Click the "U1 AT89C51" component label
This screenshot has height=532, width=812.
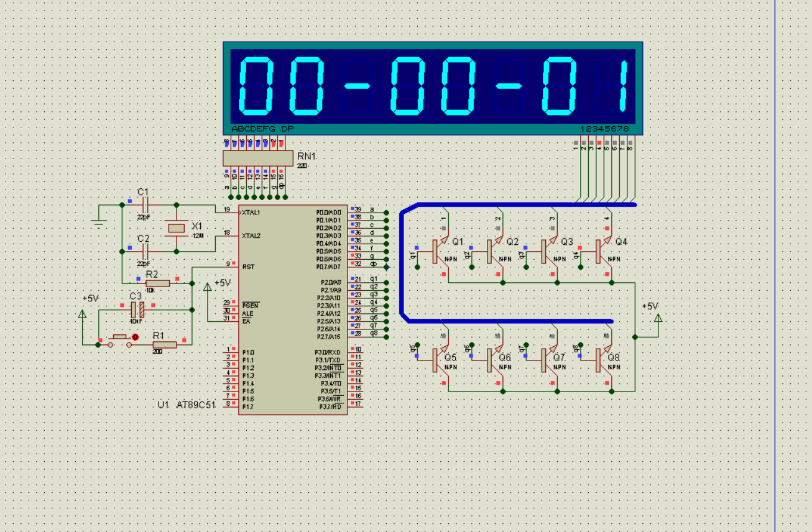click(x=187, y=405)
